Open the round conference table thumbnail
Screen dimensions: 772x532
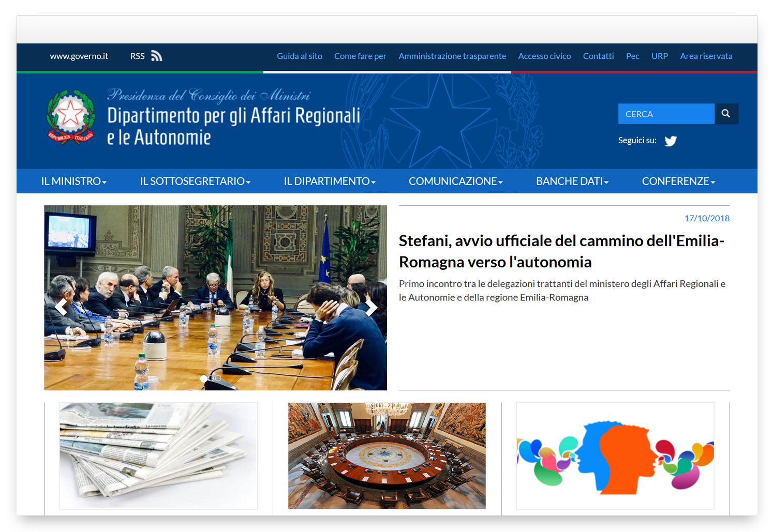387,456
